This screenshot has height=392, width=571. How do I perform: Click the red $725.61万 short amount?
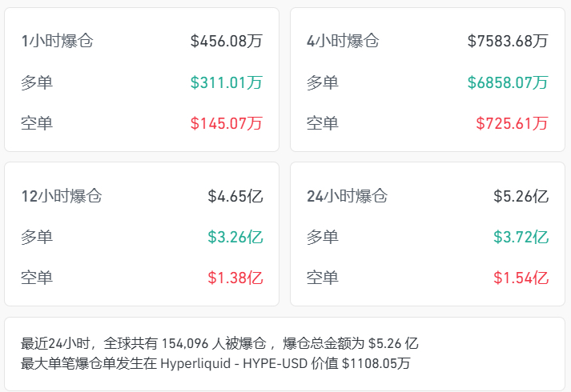(x=512, y=124)
